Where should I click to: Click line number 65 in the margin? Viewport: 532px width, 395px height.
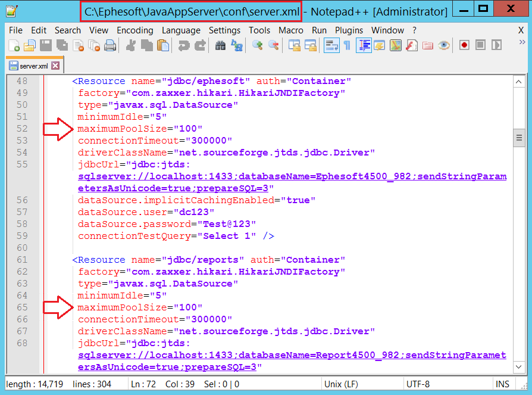coord(22,307)
